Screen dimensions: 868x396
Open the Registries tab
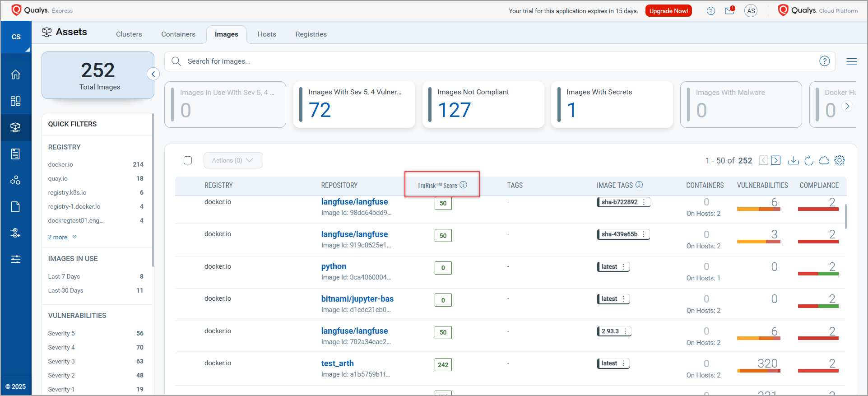click(x=311, y=34)
